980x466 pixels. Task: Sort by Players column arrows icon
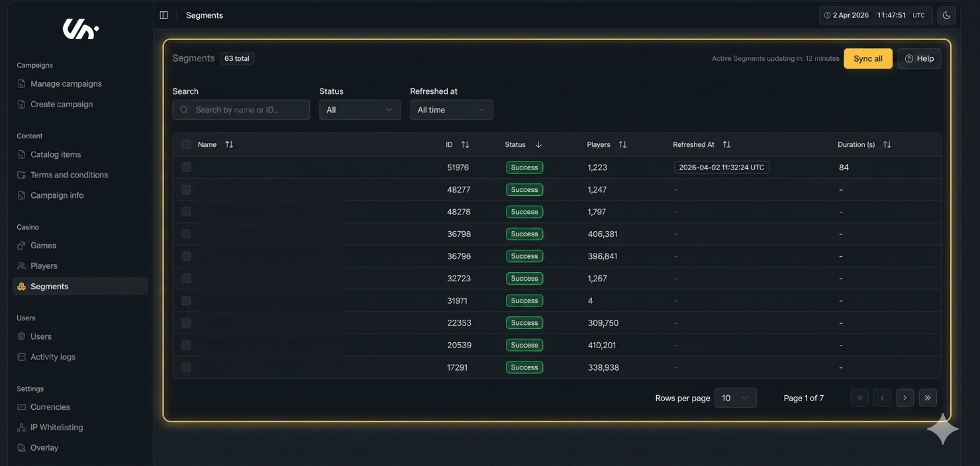(622, 144)
